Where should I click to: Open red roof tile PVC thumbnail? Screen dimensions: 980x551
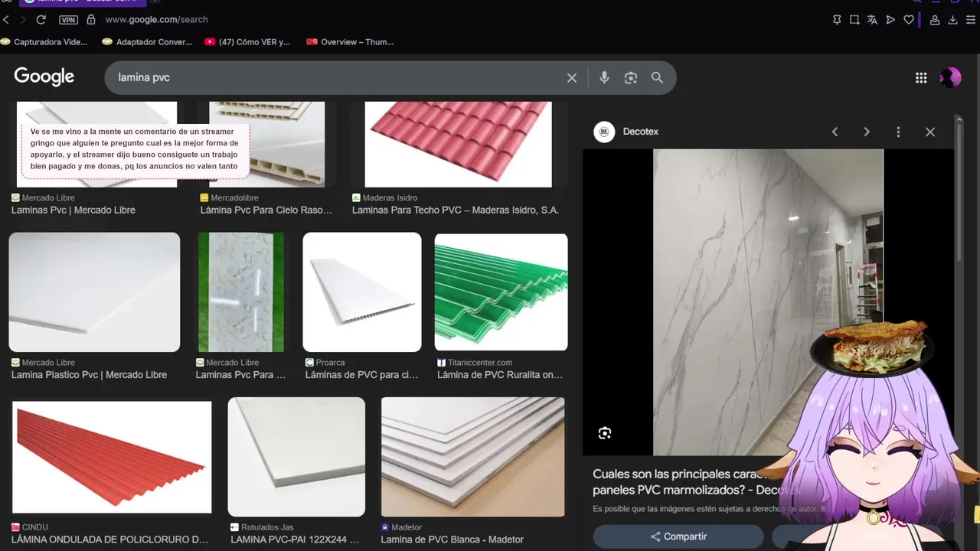(458, 144)
